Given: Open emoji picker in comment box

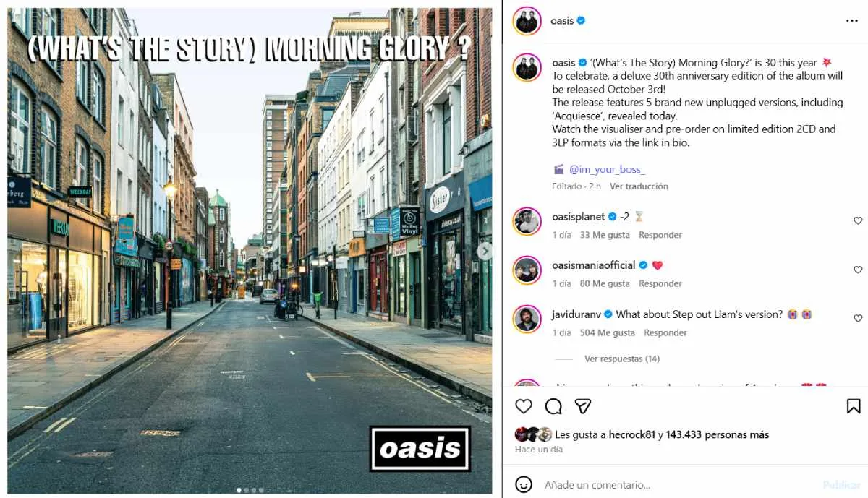Looking at the screenshot, I should 524,484.
